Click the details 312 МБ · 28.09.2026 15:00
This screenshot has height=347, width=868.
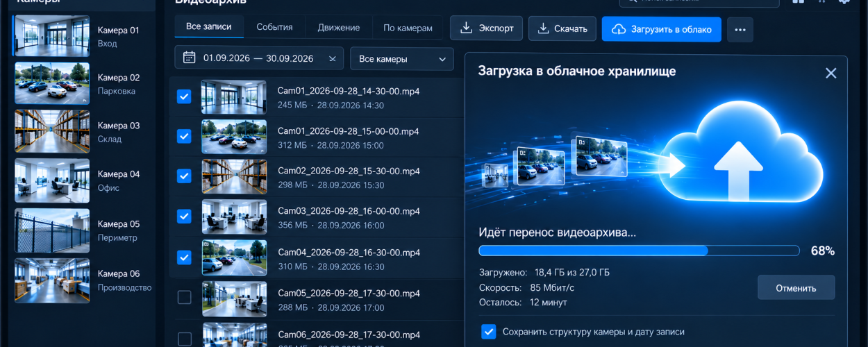click(331, 146)
